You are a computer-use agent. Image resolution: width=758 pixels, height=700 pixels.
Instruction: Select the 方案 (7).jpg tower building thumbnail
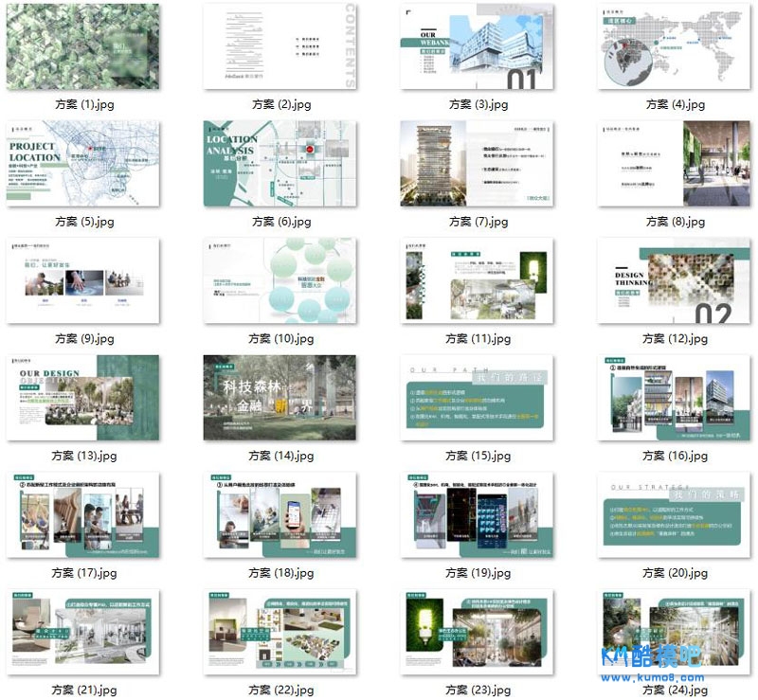click(478, 163)
